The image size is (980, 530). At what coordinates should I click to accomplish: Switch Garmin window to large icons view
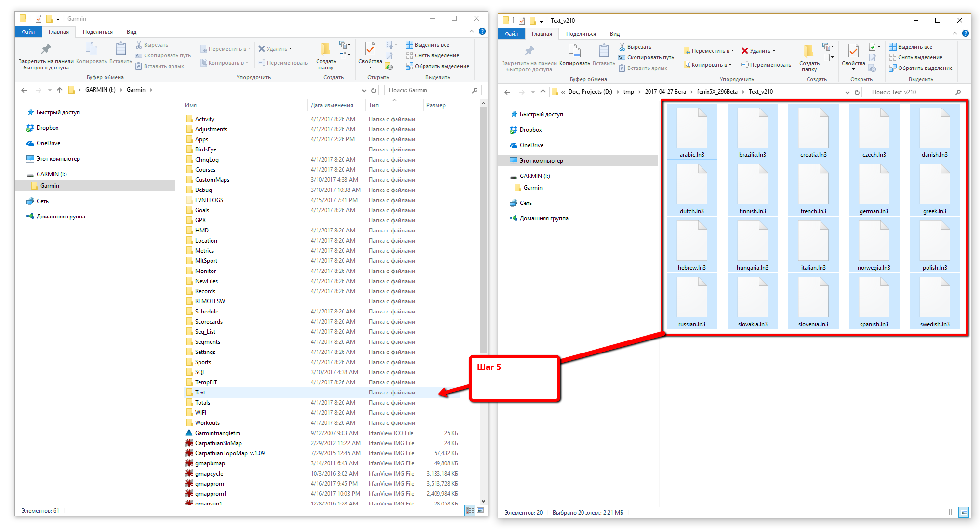point(480,510)
